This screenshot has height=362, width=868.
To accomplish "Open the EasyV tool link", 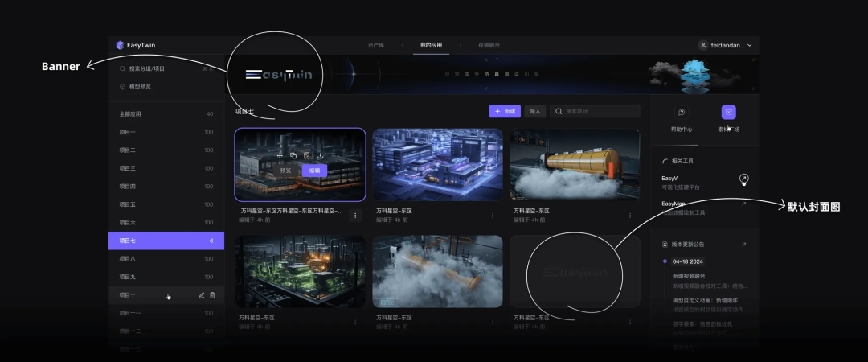I will 669,179.
